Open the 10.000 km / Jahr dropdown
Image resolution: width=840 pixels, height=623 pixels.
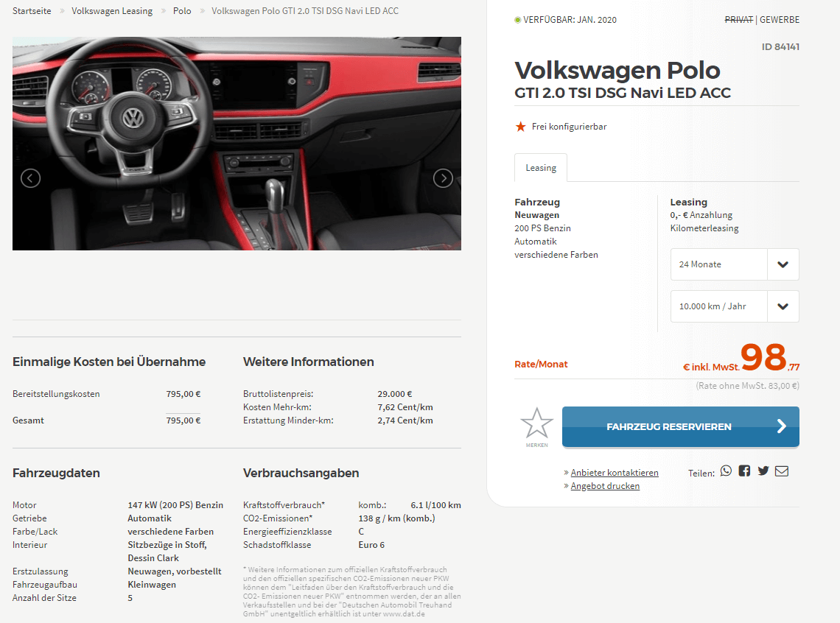pyautogui.click(x=735, y=306)
